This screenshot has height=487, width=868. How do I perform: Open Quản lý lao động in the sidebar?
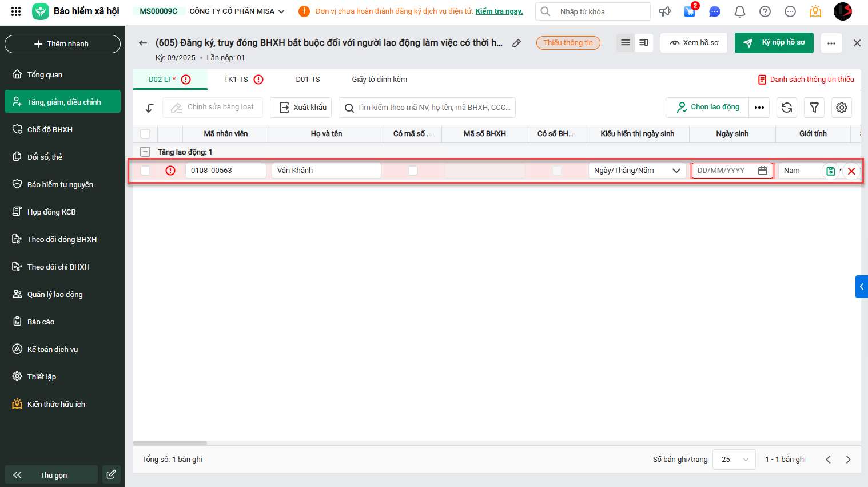pos(62,294)
